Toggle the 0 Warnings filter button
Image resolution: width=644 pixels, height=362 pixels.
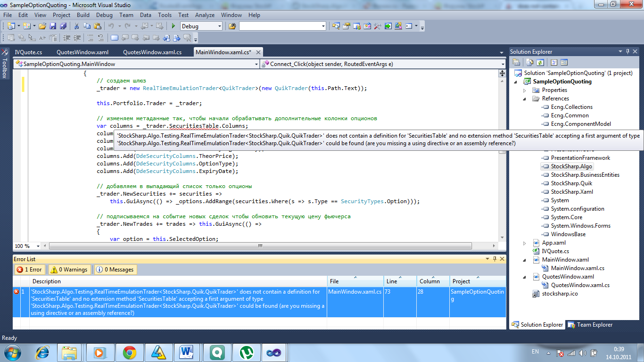(x=69, y=270)
